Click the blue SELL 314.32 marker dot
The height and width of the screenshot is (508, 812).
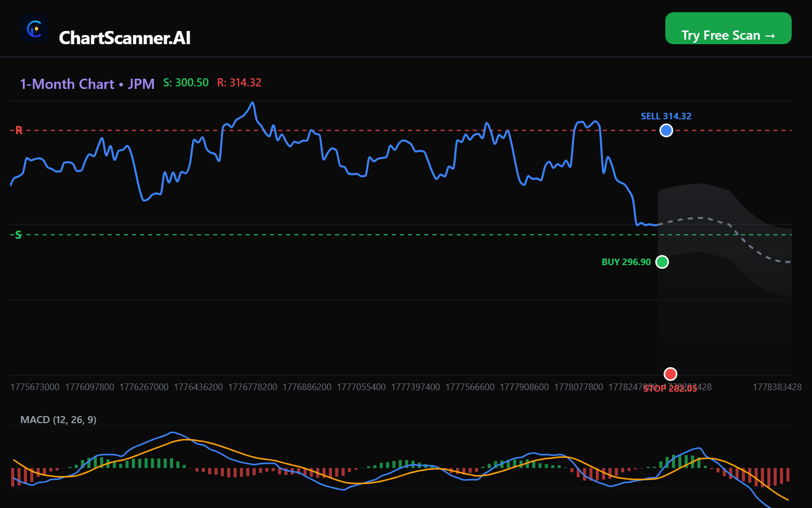coord(666,131)
